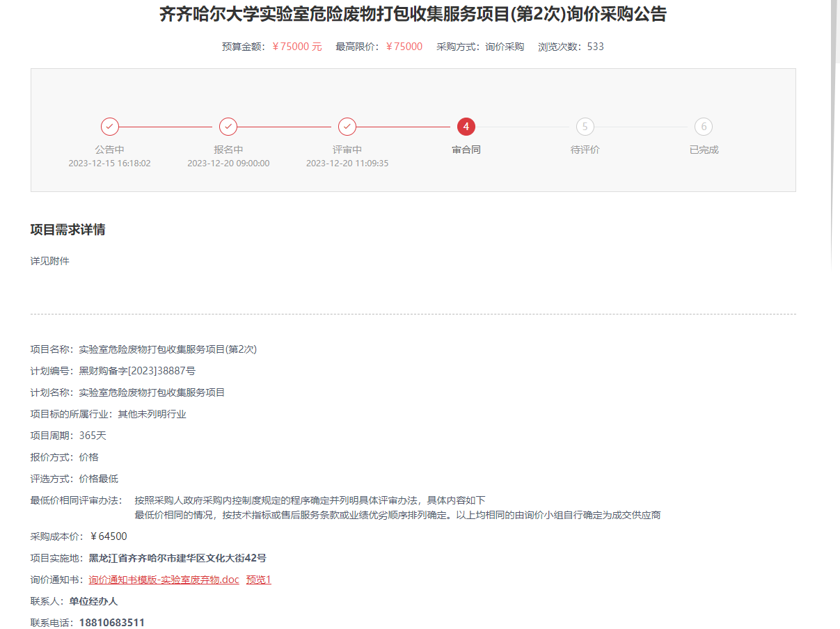Click the 公告中 timestamp 2023-12-15 16:18:02

(x=109, y=164)
